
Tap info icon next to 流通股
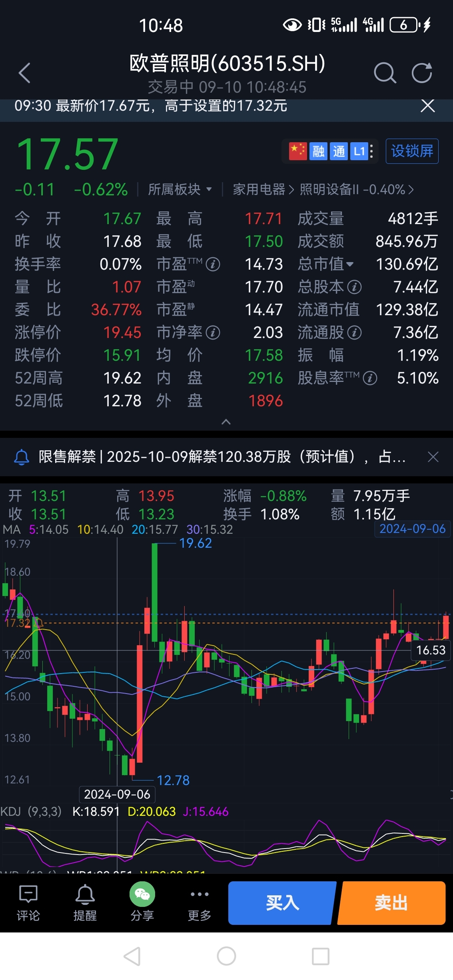[354, 332]
